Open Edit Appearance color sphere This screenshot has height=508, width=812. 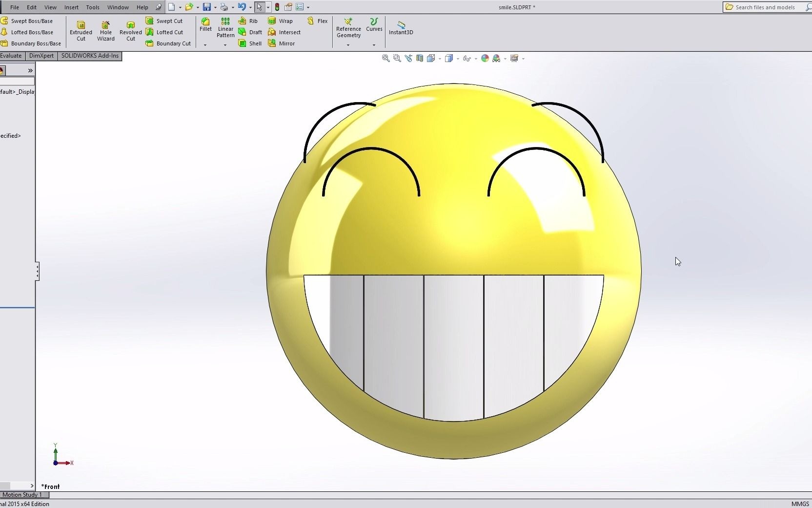[485, 58]
